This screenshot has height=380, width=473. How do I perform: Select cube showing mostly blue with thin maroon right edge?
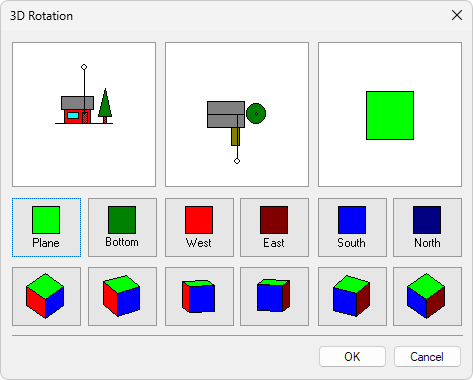pyautogui.click(x=274, y=296)
